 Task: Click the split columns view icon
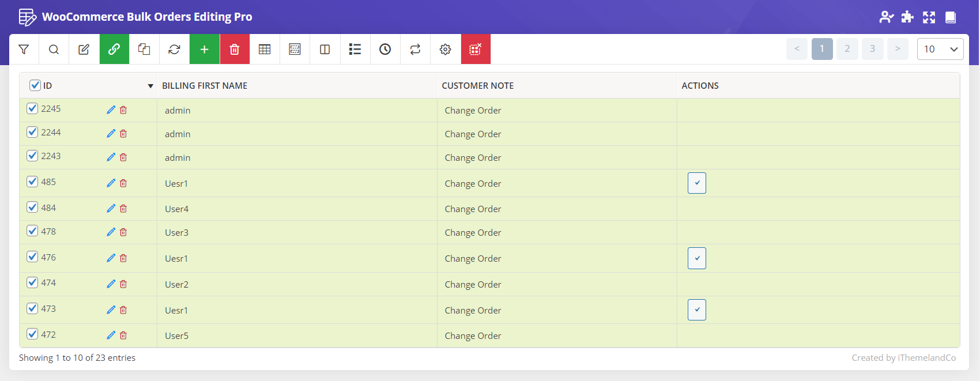pyautogui.click(x=325, y=50)
